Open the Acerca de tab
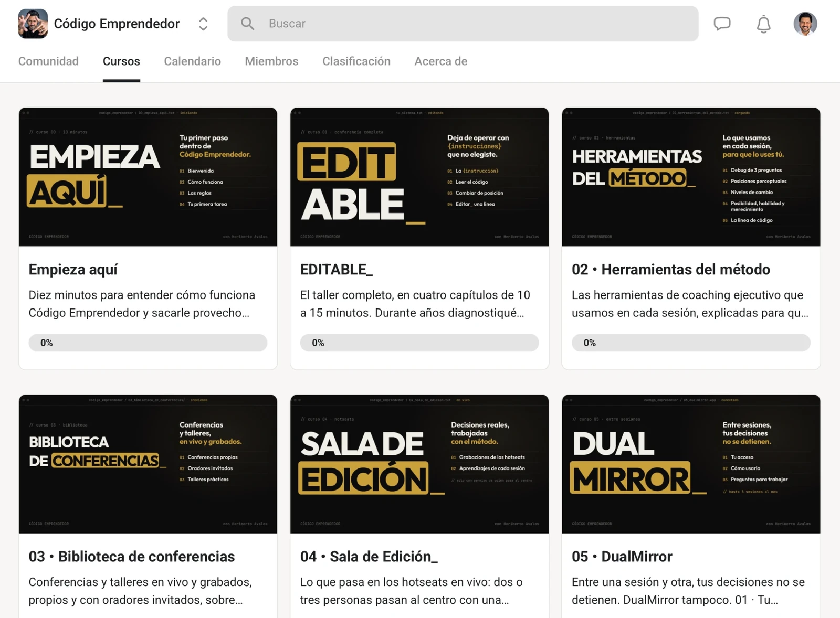This screenshot has width=840, height=618. click(440, 61)
